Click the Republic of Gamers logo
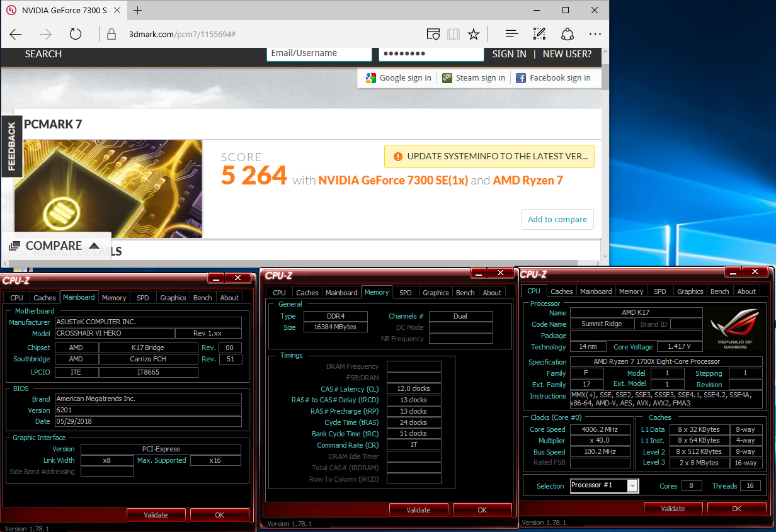The height and width of the screenshot is (532, 776). tap(734, 329)
